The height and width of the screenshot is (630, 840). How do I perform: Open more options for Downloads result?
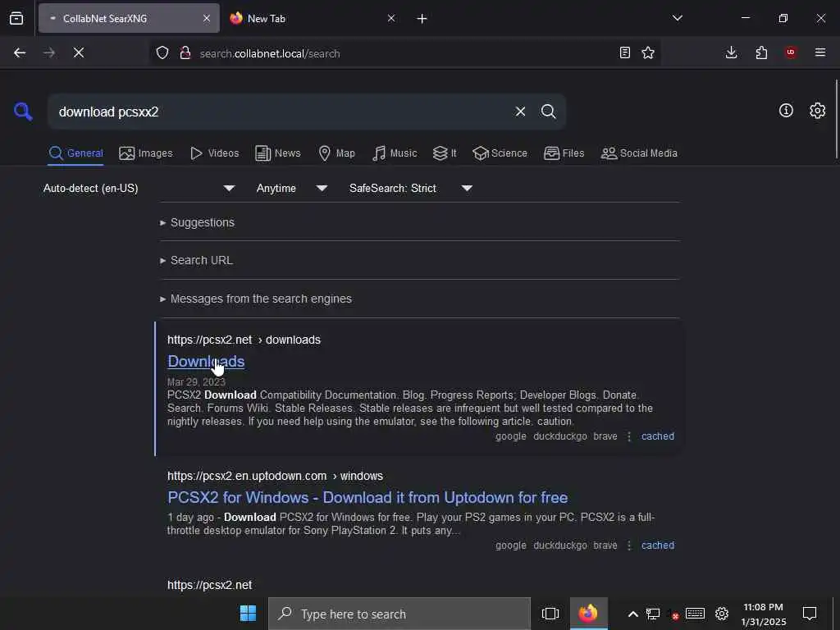[x=629, y=436]
